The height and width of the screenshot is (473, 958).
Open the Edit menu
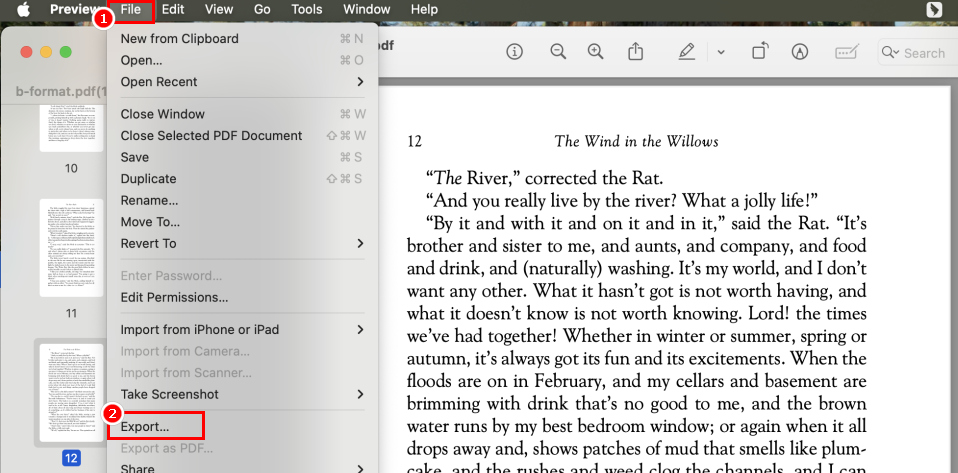pyautogui.click(x=173, y=9)
